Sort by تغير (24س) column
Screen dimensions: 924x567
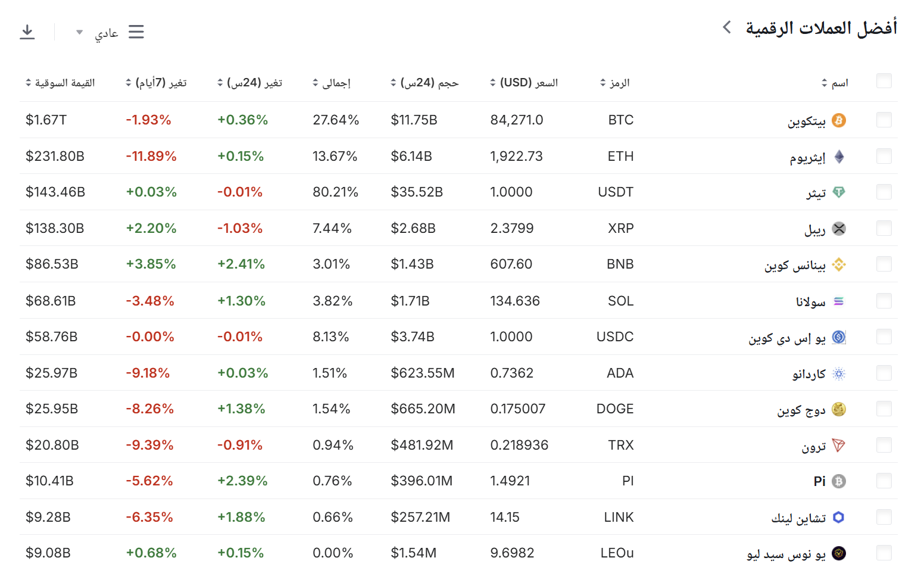coord(249,83)
